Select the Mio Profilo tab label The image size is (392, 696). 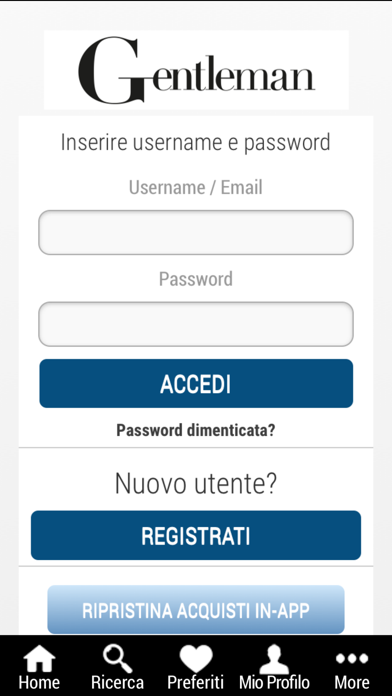tap(274, 682)
